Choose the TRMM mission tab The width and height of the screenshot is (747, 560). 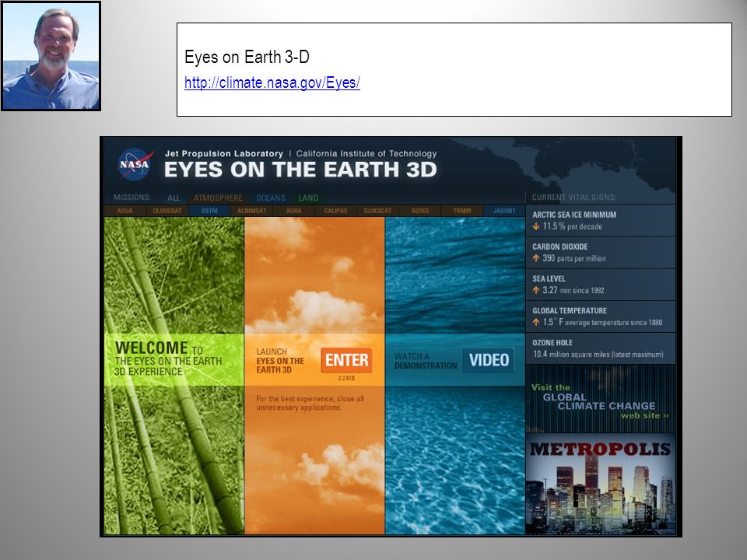[x=462, y=211]
